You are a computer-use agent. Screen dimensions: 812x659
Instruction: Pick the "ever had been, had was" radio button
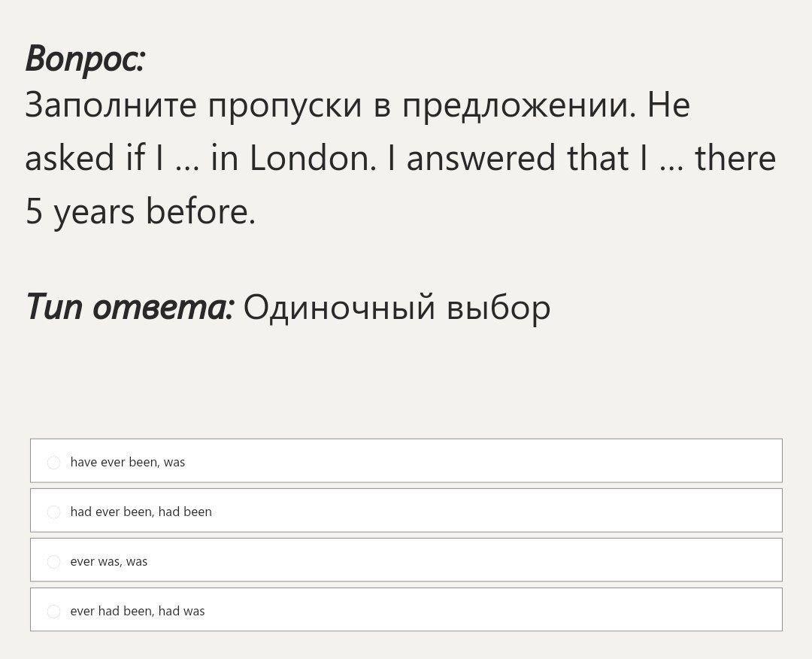[53, 612]
